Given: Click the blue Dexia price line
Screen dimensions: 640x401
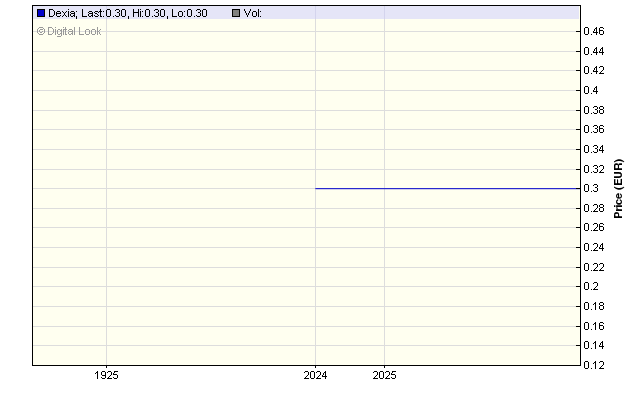Looking at the screenshot, I should coord(447,189).
